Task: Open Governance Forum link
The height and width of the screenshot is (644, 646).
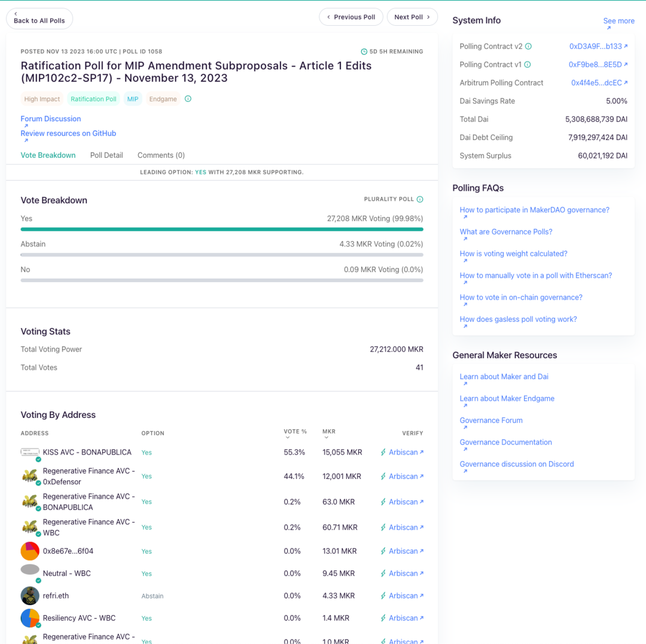Action: click(490, 420)
